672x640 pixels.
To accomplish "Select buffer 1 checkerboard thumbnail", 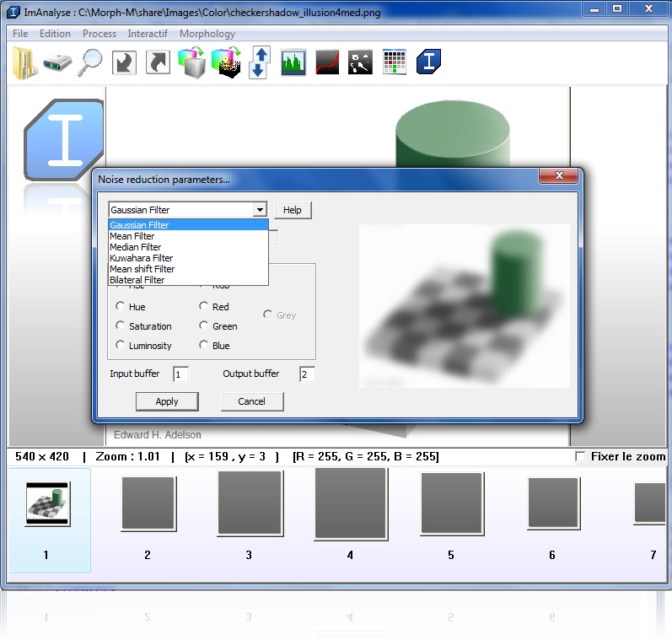I will pos(47,503).
